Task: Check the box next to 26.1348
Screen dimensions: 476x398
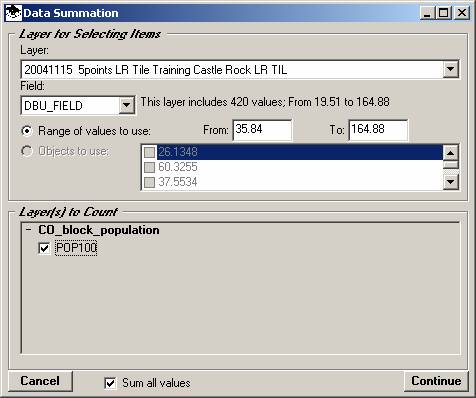Action: [x=149, y=152]
